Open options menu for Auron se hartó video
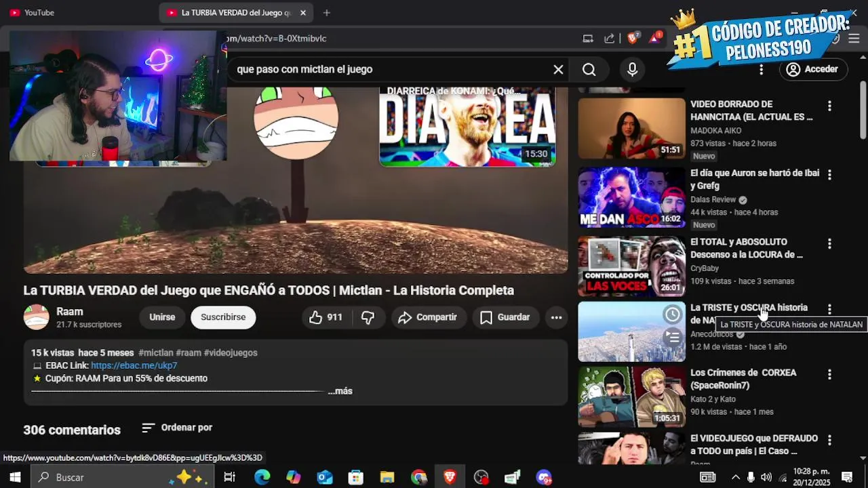The height and width of the screenshot is (488, 868). [829, 175]
